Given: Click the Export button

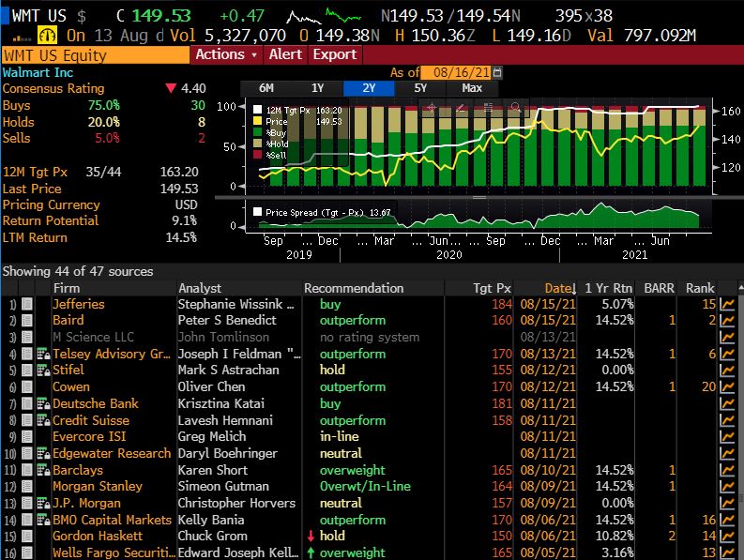Looking at the screenshot, I should [x=335, y=54].
